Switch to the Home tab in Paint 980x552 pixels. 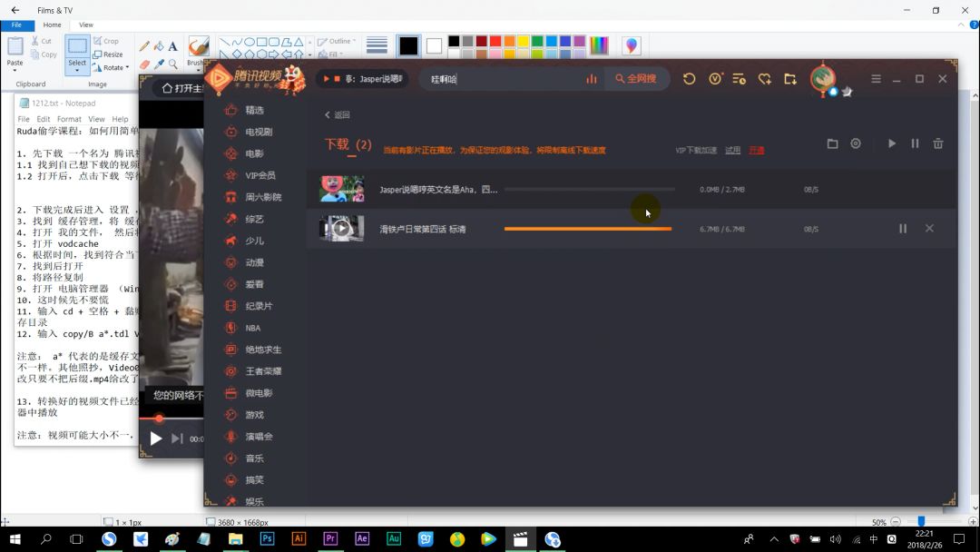pos(52,25)
